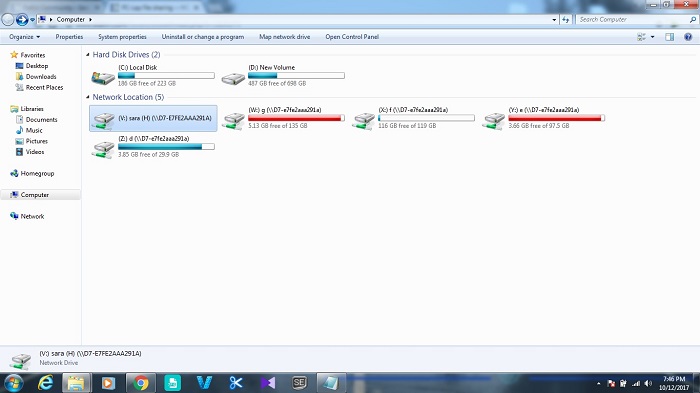Image resolution: width=700 pixels, height=393 pixels.
Task: Open recent locations dropdown next to Forward
Action: [32, 20]
